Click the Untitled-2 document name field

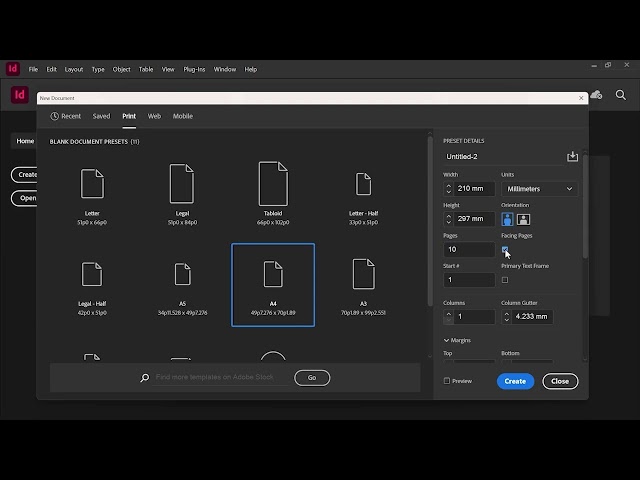pos(504,157)
